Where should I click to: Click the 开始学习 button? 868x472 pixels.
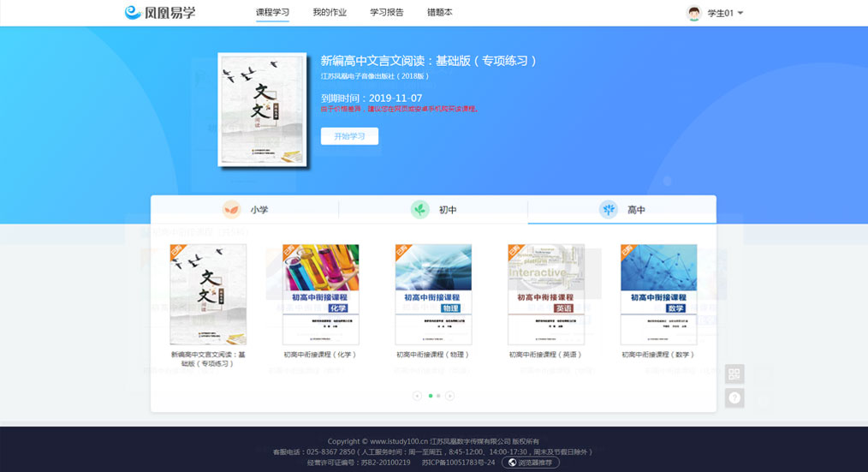tap(349, 136)
